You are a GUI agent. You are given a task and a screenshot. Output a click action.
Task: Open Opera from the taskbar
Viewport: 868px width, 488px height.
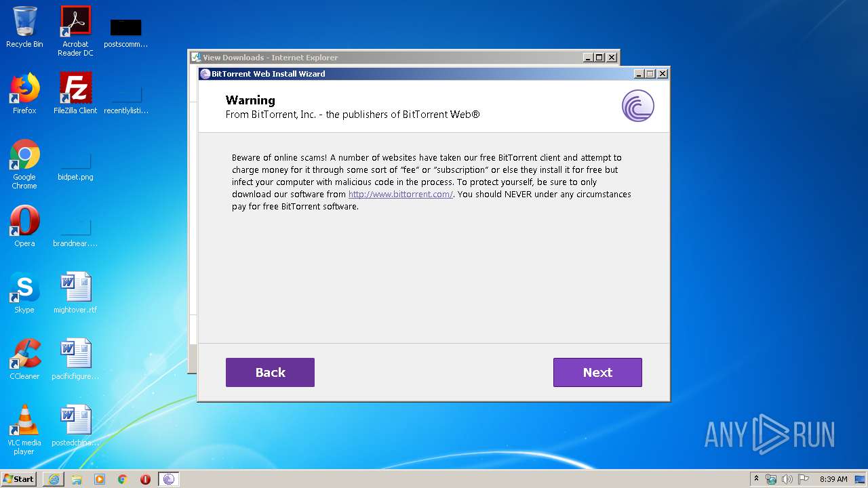(145, 479)
